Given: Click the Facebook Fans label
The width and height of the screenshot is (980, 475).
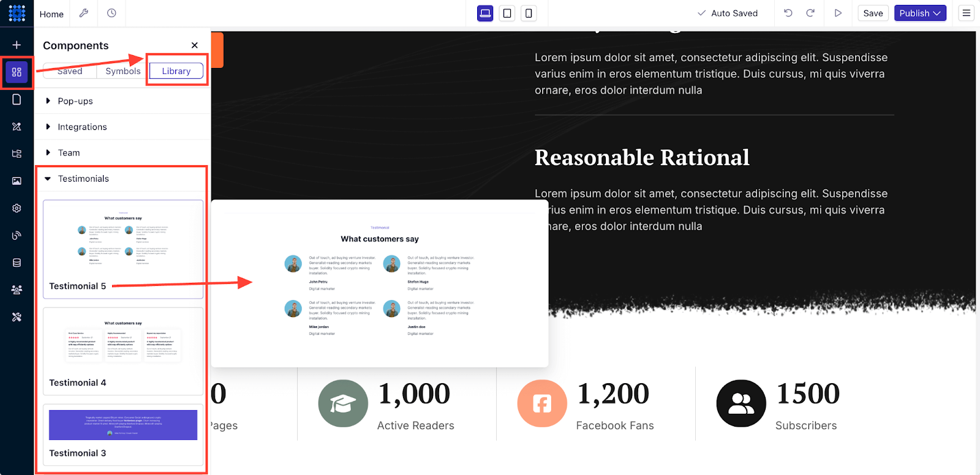Looking at the screenshot, I should point(615,425).
